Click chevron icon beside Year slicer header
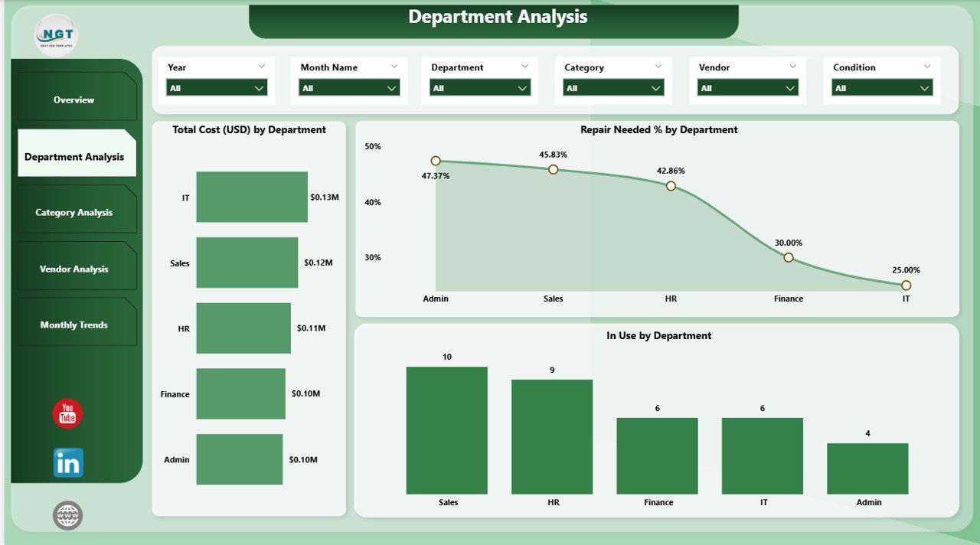 click(x=262, y=67)
